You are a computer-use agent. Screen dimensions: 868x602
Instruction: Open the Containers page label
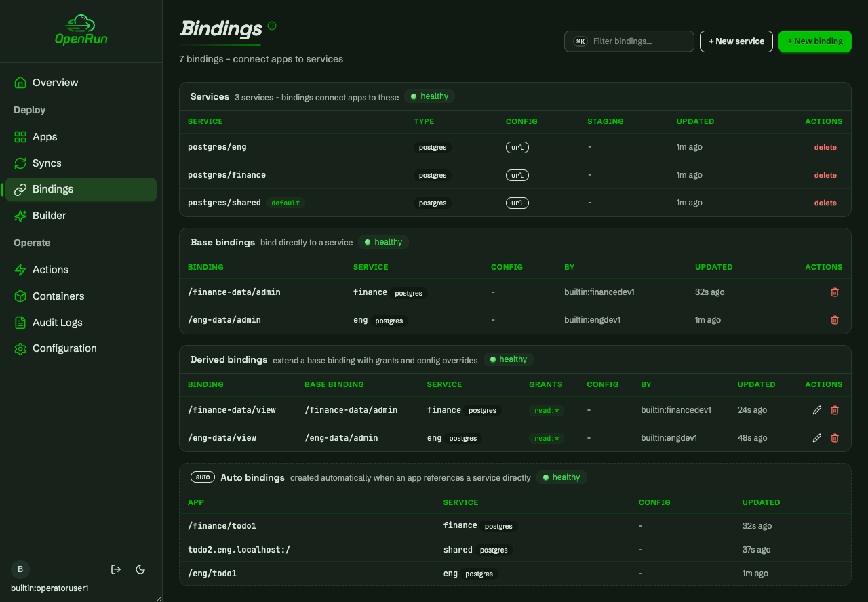pyautogui.click(x=58, y=296)
